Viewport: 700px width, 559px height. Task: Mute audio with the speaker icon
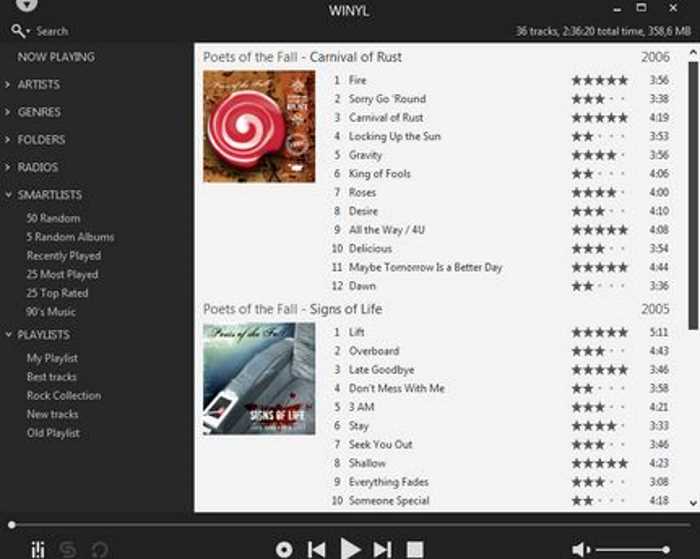pos(581,550)
